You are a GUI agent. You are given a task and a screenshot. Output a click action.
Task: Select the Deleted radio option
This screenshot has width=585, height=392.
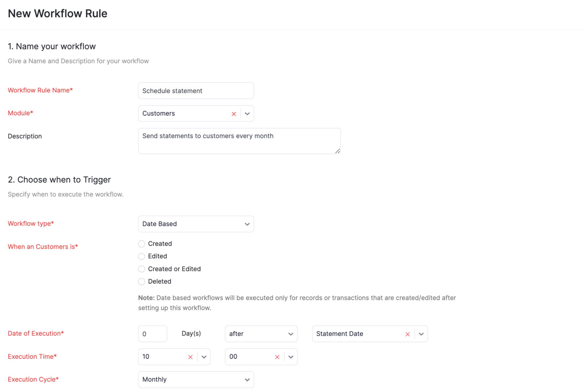[x=141, y=282]
